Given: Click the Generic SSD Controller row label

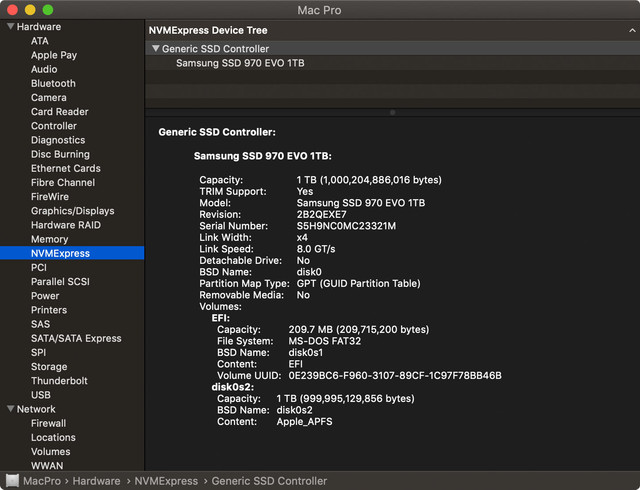Looking at the screenshot, I should tap(215, 49).
